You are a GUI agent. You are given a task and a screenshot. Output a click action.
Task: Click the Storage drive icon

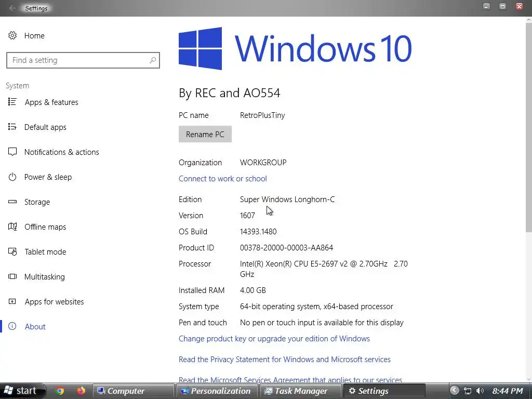(12, 202)
